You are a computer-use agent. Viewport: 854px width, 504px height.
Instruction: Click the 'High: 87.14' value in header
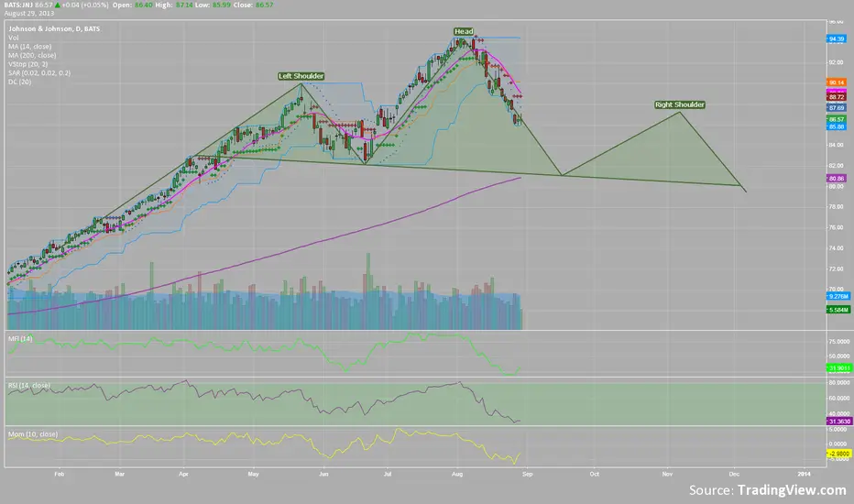[173, 5]
